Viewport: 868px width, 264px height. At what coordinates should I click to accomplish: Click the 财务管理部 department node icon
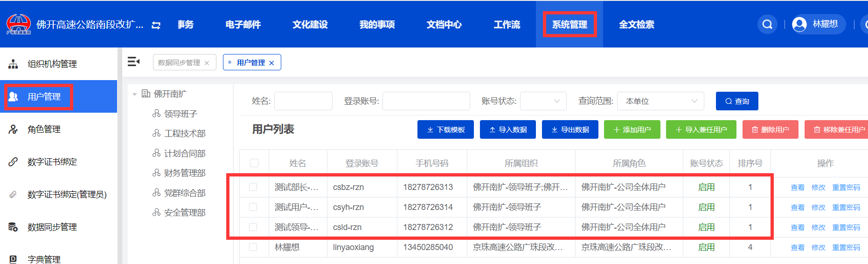pyautogui.click(x=157, y=173)
